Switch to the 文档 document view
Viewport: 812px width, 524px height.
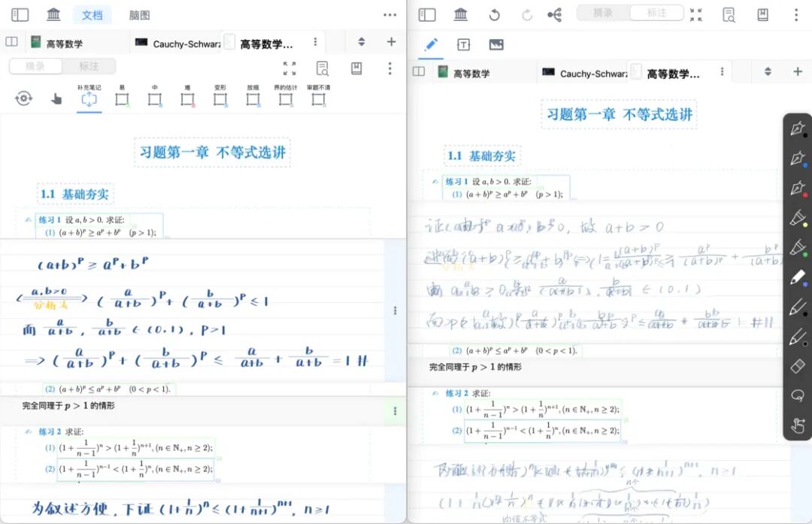click(92, 15)
